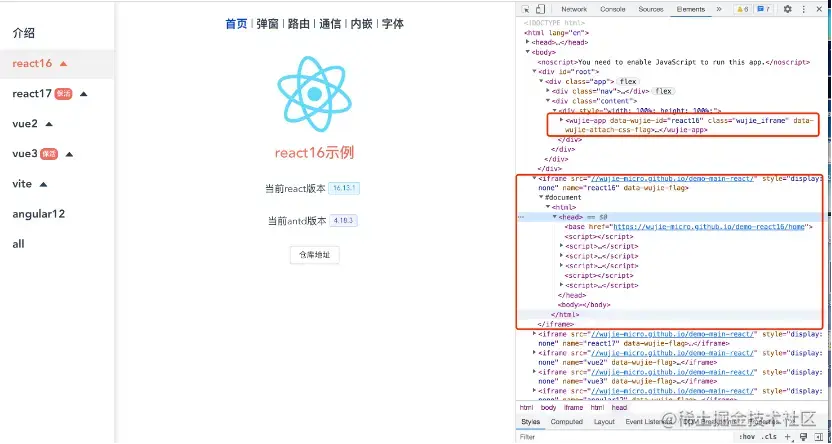
Task: Click the 保活 badge next to vue3
Action: click(x=49, y=154)
